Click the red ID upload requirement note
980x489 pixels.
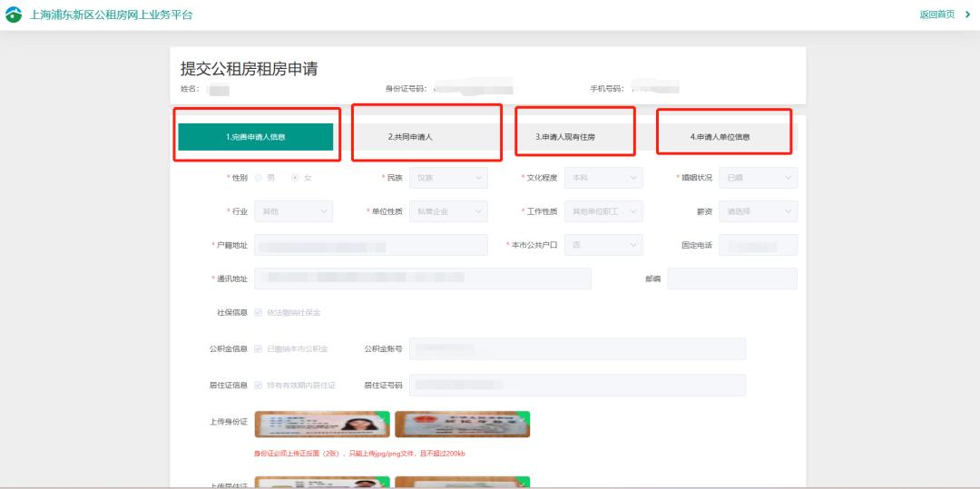click(359, 454)
